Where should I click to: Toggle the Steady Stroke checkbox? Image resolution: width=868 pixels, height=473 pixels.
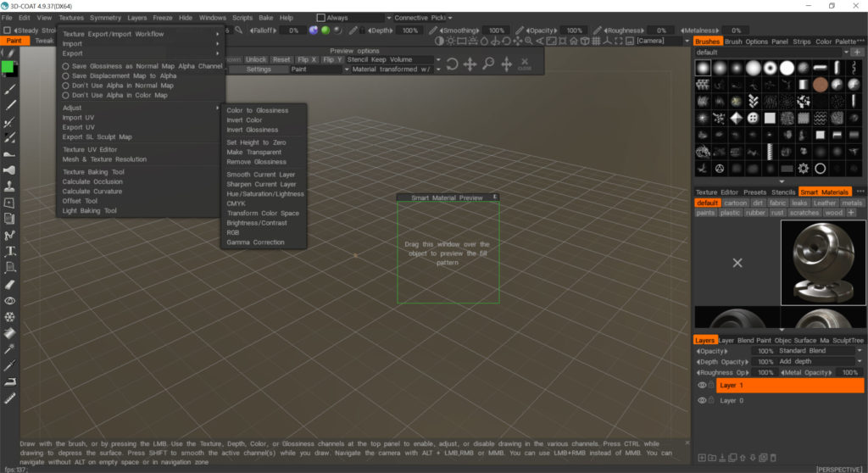pyautogui.click(x=7, y=31)
